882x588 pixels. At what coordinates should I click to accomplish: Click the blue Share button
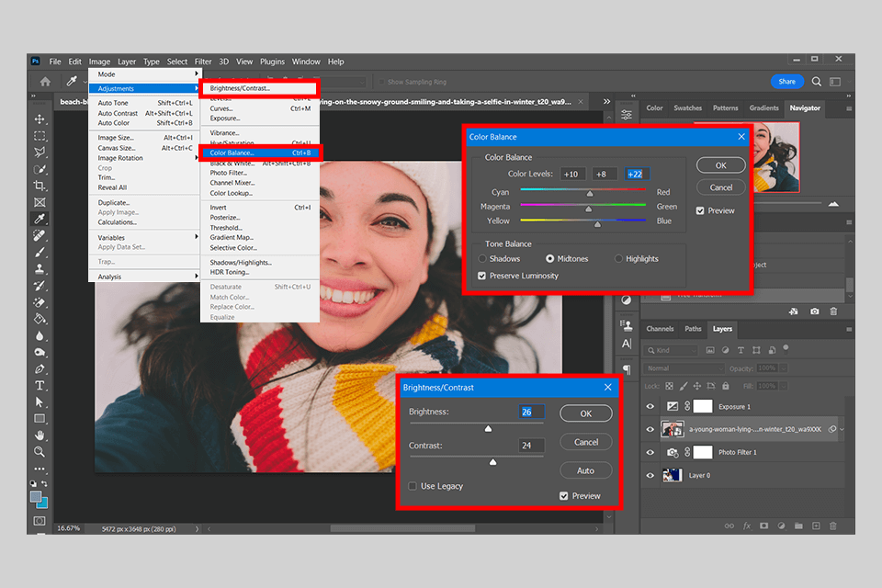point(786,82)
